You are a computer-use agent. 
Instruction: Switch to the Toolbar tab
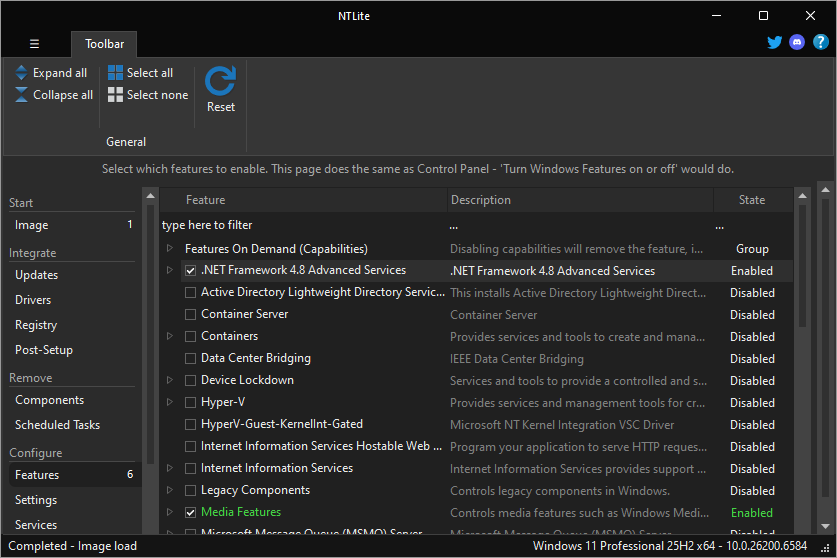[x=104, y=44]
